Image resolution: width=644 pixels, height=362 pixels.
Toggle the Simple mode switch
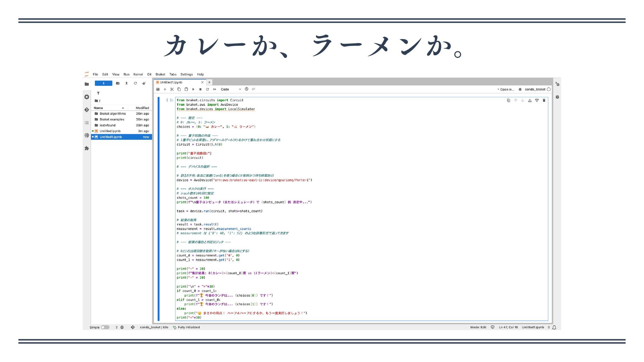coord(105,327)
